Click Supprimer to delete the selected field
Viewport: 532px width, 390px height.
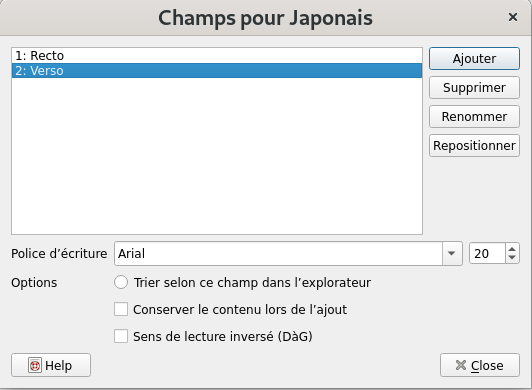click(x=474, y=88)
